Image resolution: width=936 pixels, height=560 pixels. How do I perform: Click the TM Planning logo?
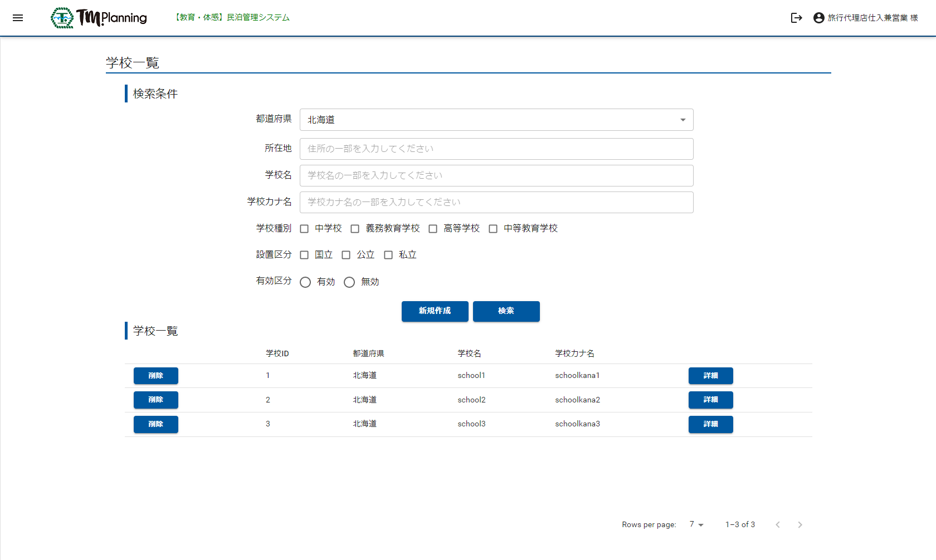(99, 18)
